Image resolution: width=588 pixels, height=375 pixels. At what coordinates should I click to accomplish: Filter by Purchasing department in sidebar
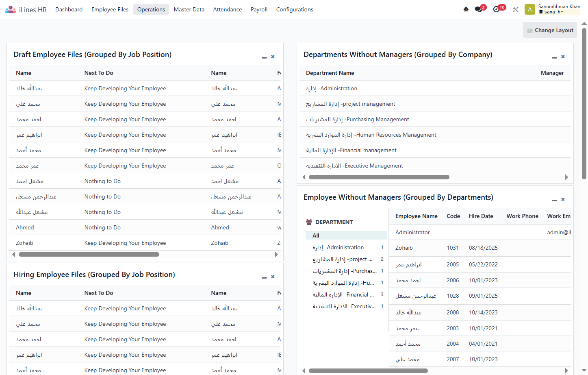346,271
